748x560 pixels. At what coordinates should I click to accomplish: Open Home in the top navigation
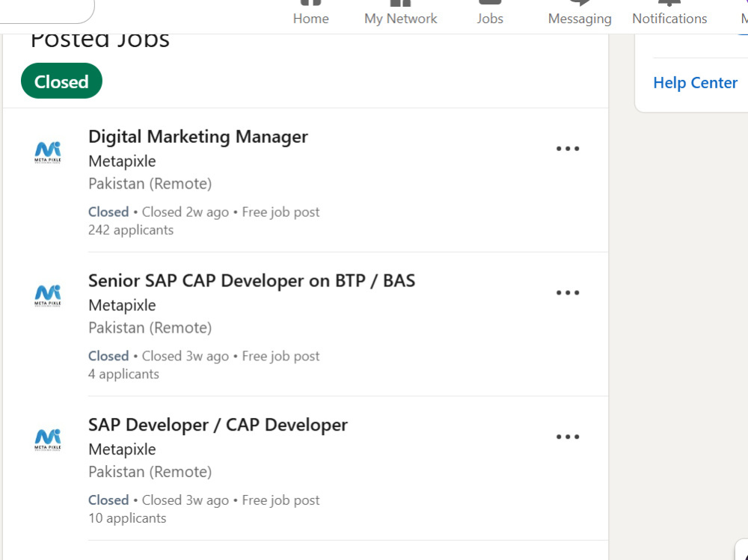(310, 13)
